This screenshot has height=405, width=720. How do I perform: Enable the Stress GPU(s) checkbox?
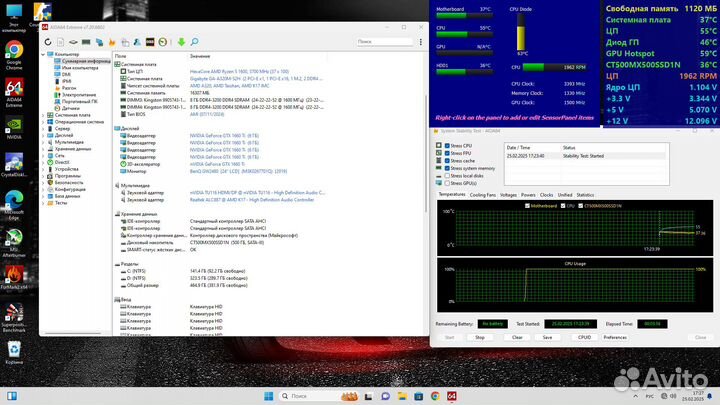(447, 183)
